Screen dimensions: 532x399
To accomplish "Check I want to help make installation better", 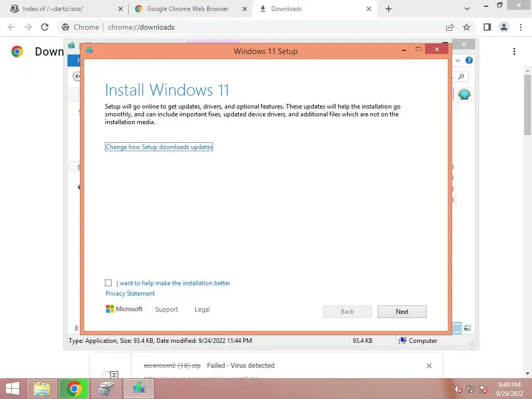I will click(x=108, y=283).
